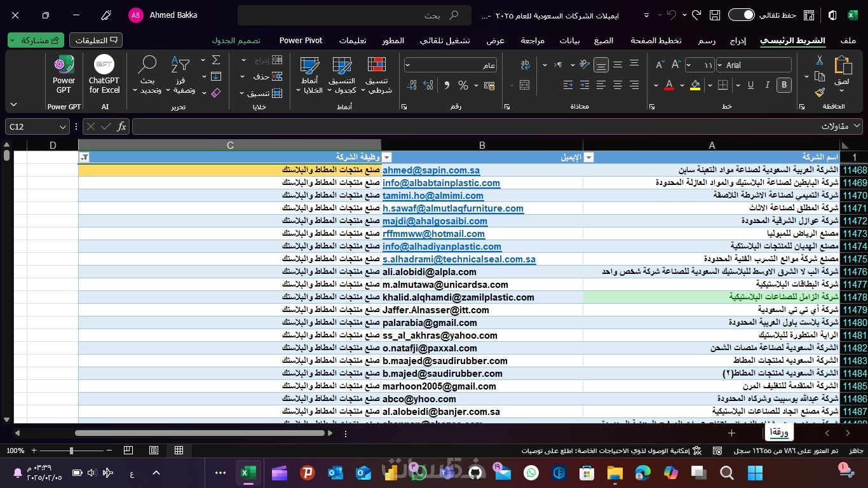Open the majdi@ahalgosaibi.com email link
The height and width of the screenshot is (488, 868).
[435, 221]
